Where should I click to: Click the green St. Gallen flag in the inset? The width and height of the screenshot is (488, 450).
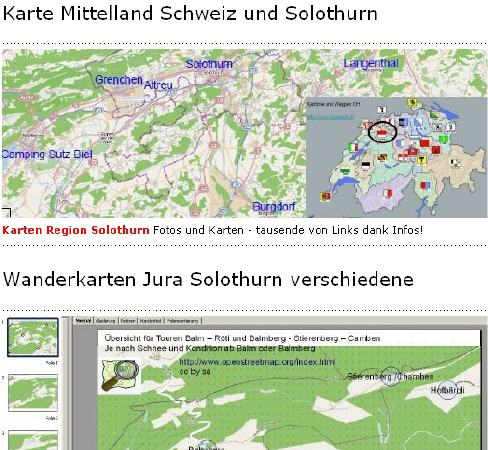(x=443, y=139)
